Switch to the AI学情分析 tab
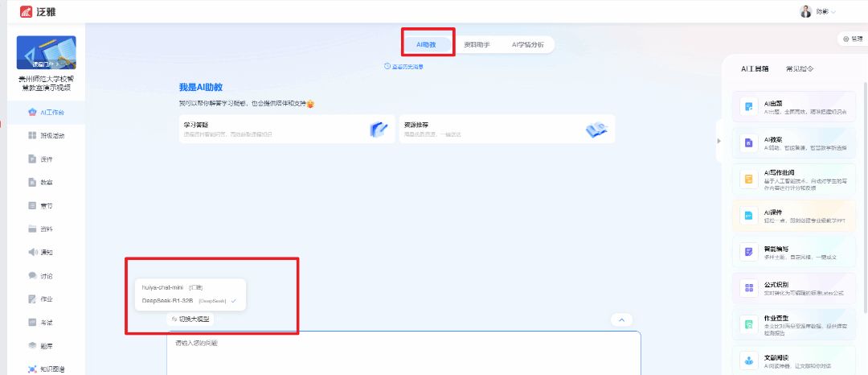The height and width of the screenshot is (375, 868). pyautogui.click(x=527, y=44)
